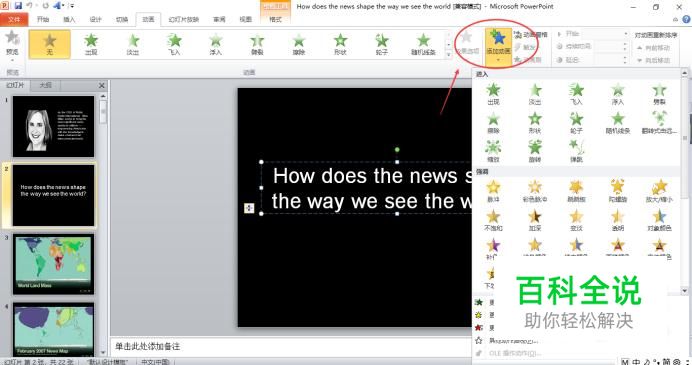Click the Undo icon in quick access toolbar
Screen dimensions: 692x365
(30, 6)
